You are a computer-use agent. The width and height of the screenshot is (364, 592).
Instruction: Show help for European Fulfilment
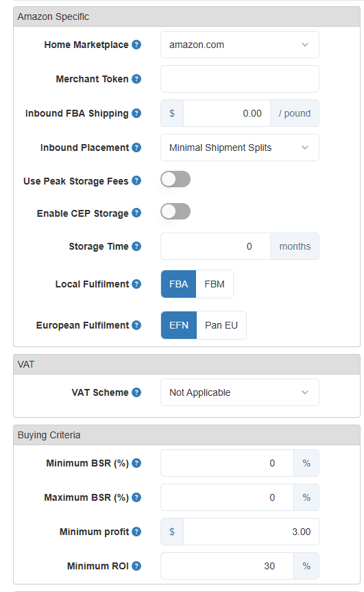[136, 325]
